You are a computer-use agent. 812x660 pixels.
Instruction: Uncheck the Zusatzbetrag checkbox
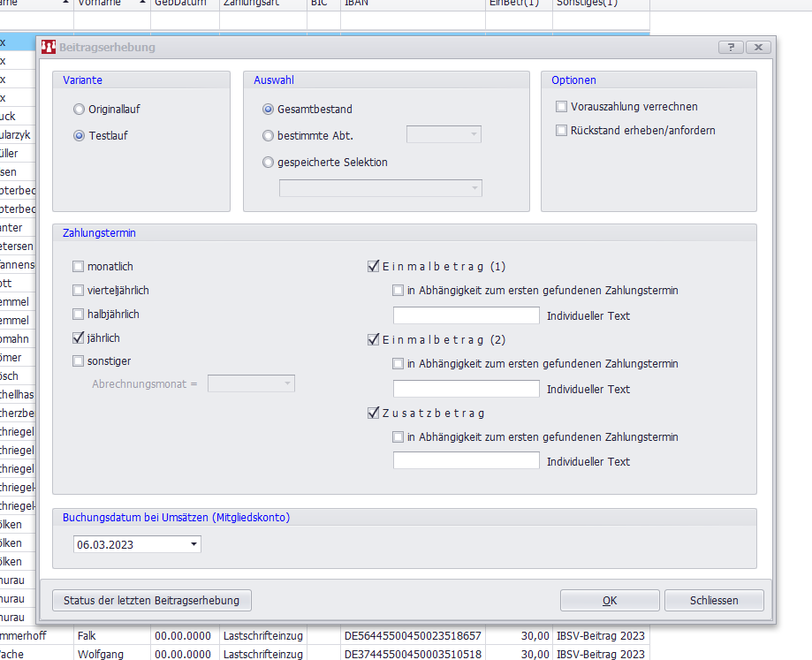coord(374,413)
